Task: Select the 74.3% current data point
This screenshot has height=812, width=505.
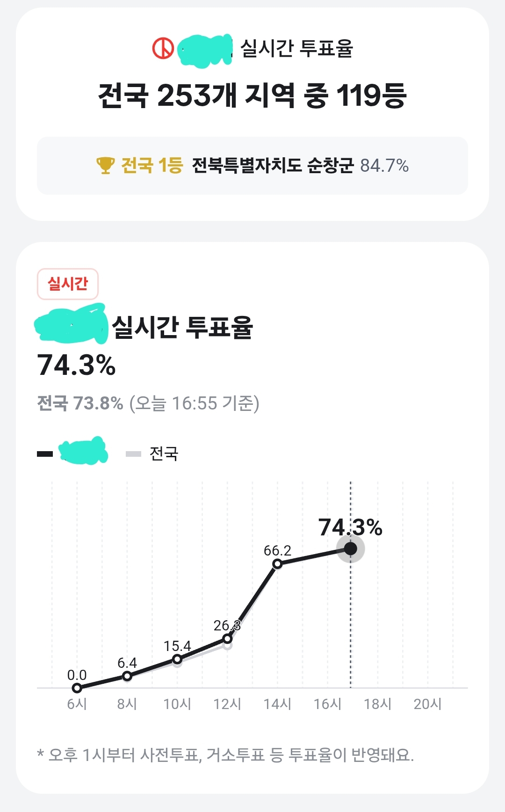Action: (350, 549)
